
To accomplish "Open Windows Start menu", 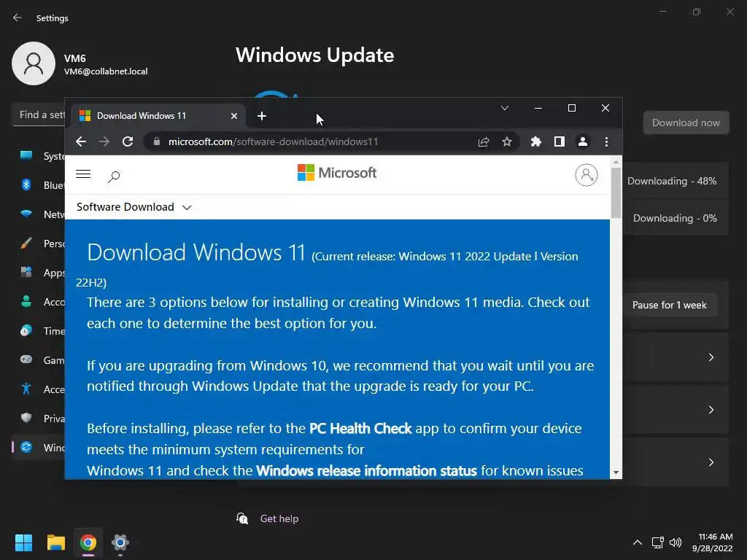I will 23,542.
